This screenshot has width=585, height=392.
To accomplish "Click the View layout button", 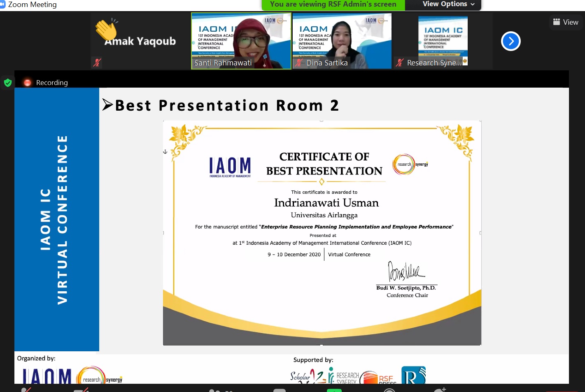I will [x=566, y=22].
